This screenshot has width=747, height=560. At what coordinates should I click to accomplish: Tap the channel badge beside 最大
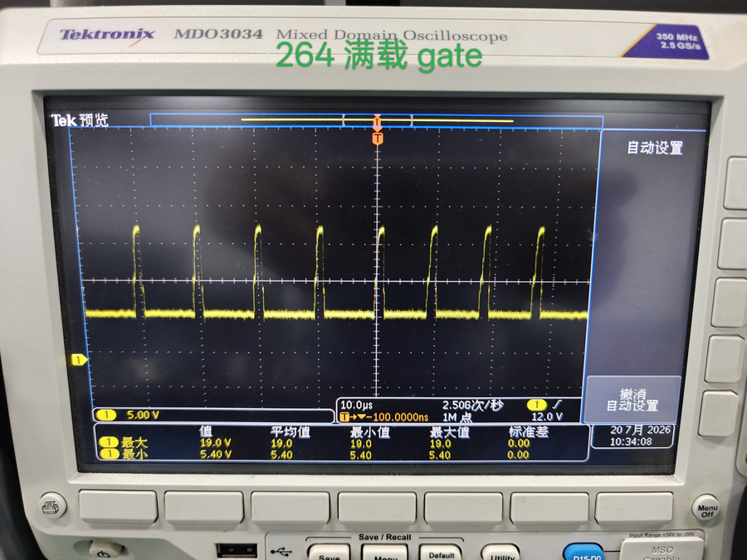(109, 442)
